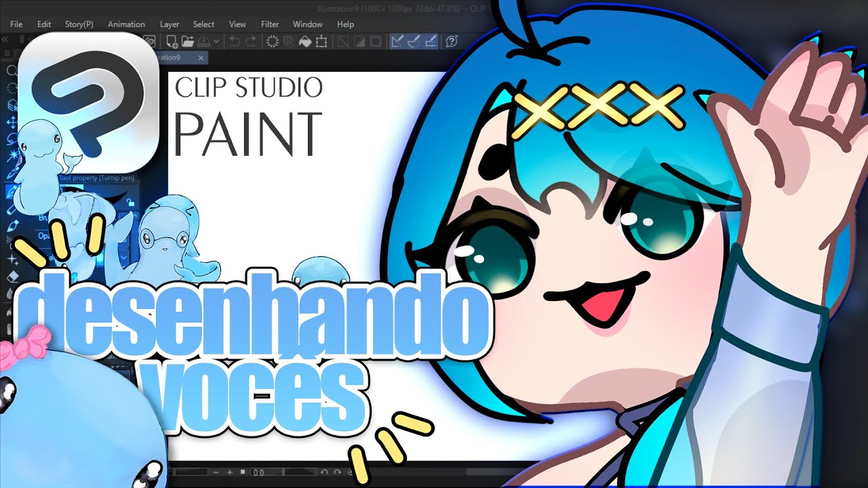Open the Animation menu

pyautogui.click(x=126, y=24)
